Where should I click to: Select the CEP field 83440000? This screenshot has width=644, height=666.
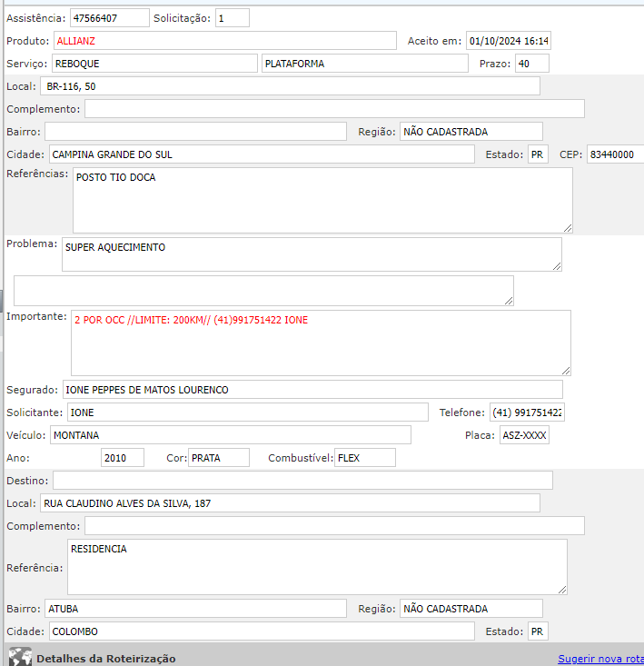616,154
